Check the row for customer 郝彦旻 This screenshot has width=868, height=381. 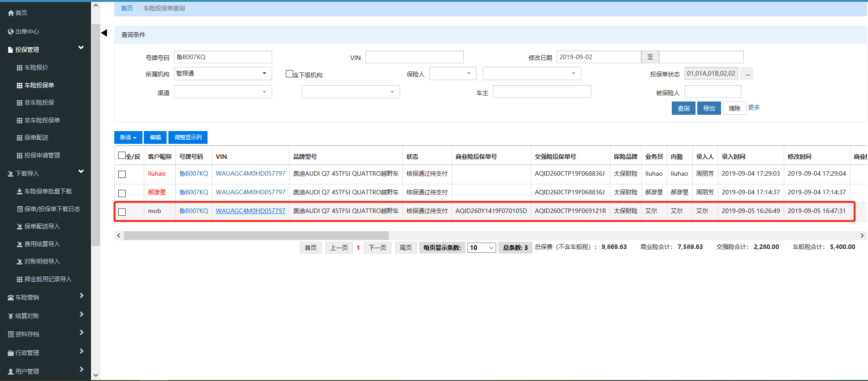122,193
